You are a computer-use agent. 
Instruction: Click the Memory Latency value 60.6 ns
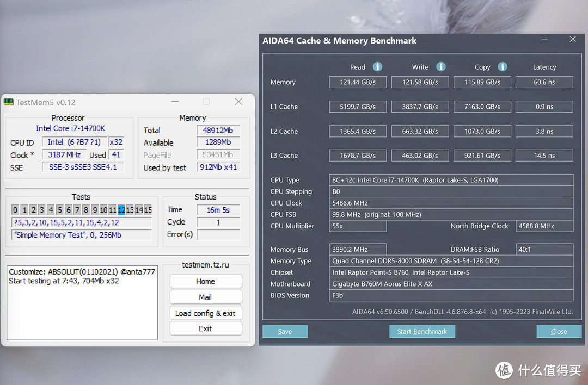click(x=544, y=82)
